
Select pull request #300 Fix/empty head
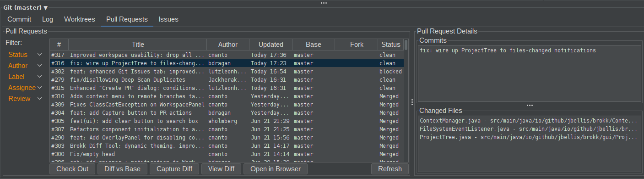(227, 154)
